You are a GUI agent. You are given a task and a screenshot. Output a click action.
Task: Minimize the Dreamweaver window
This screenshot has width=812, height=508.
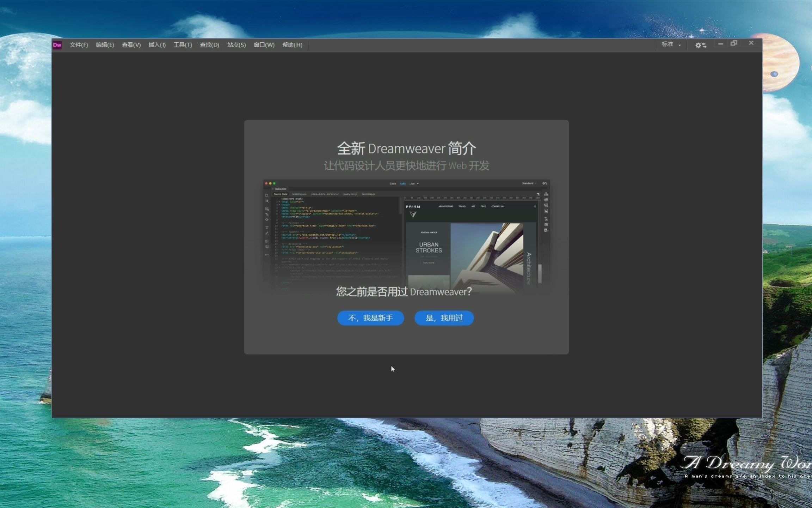click(720, 43)
